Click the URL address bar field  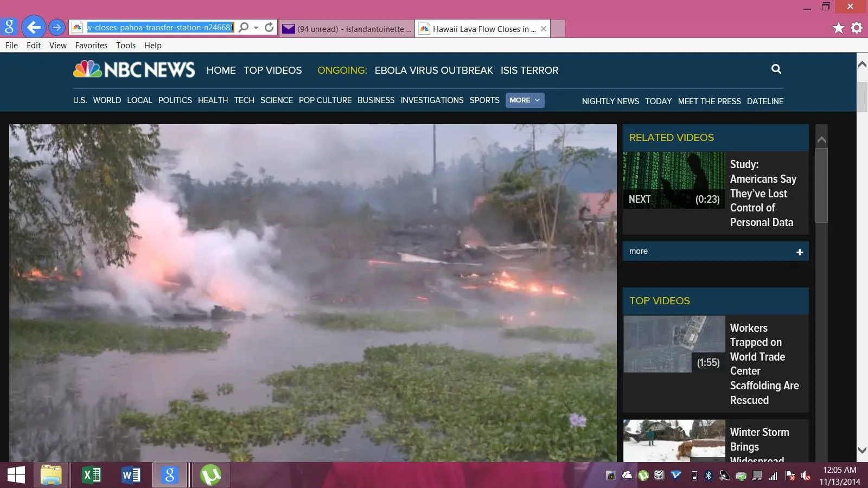tap(159, 27)
